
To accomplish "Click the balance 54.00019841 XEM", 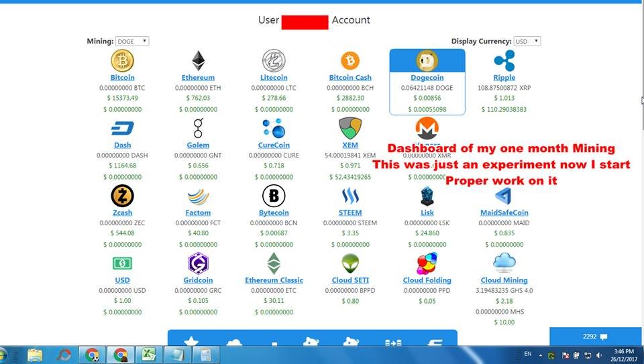I will coord(350,156).
